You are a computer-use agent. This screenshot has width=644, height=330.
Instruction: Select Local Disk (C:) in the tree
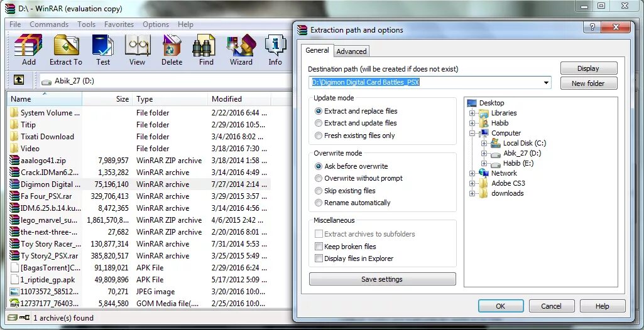(x=525, y=143)
